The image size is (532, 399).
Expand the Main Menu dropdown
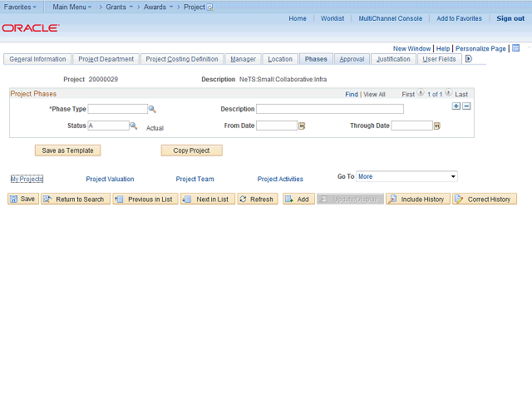(72, 7)
